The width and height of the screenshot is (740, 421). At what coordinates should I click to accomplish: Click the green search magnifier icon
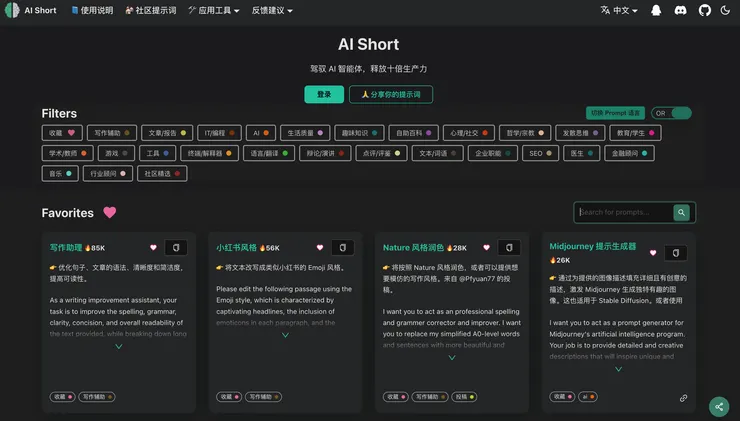pyautogui.click(x=681, y=212)
